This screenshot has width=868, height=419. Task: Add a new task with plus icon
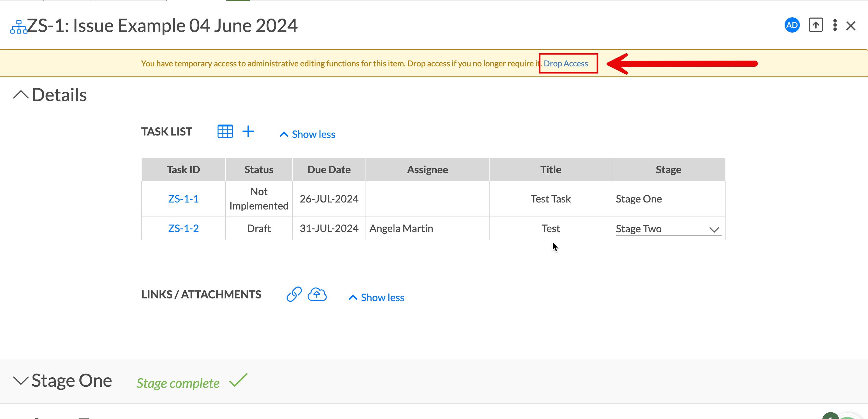point(248,132)
